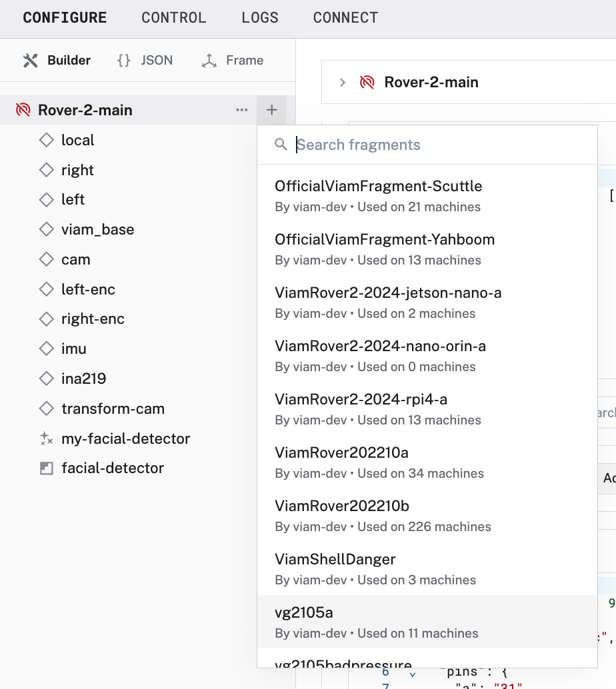The width and height of the screenshot is (616, 689).
Task: Switch to the CONTROL tab
Action: point(173,18)
